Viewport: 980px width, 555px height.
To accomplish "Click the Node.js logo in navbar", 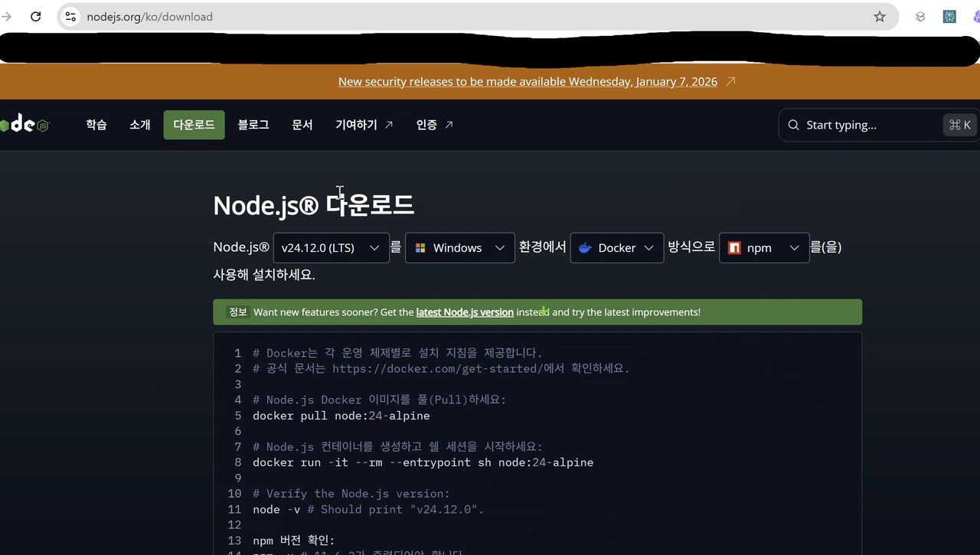I will coord(24,125).
